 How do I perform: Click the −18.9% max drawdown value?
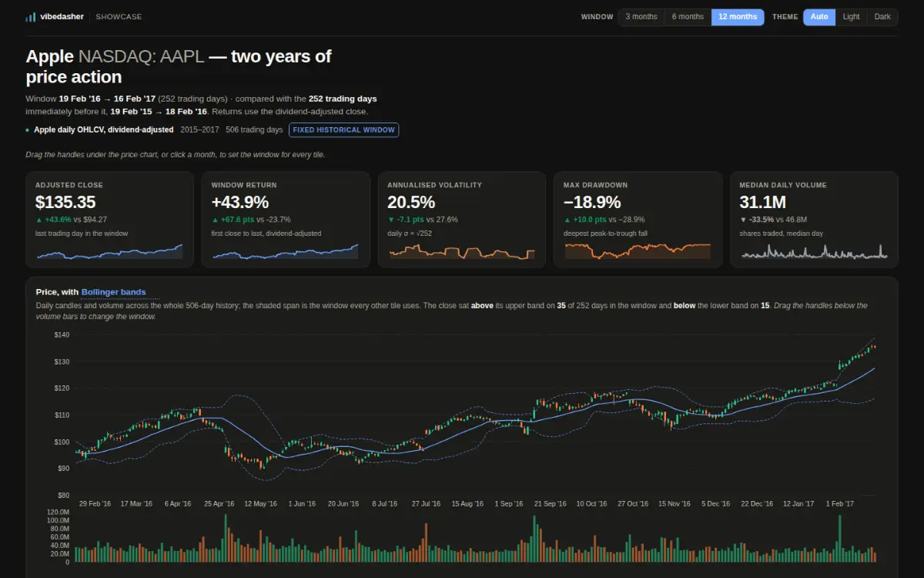[x=592, y=203]
